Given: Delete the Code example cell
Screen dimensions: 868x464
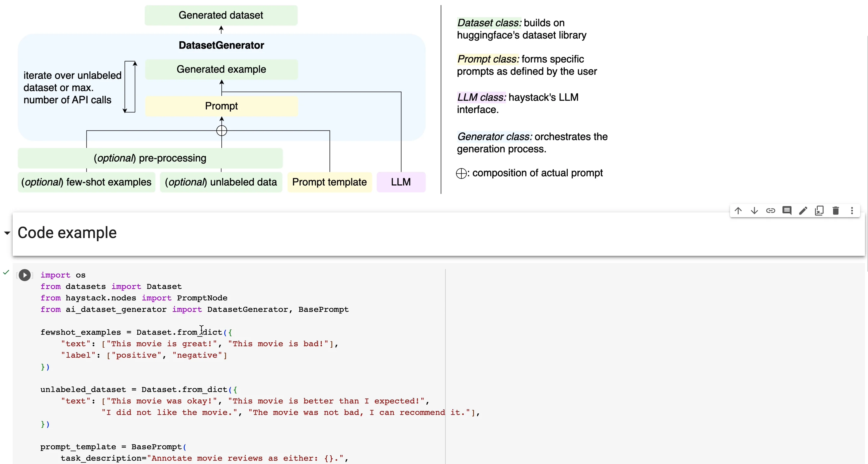Looking at the screenshot, I should (x=836, y=210).
